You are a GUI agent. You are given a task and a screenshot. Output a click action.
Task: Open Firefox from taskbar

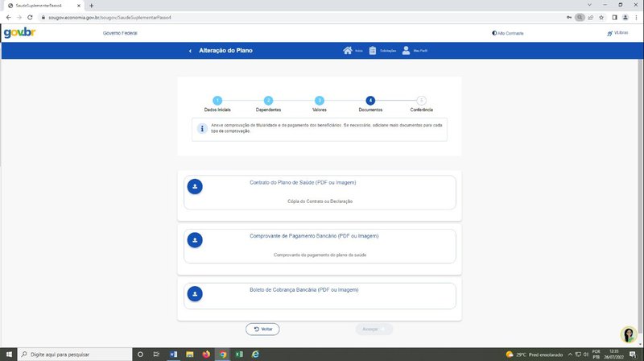point(206,354)
